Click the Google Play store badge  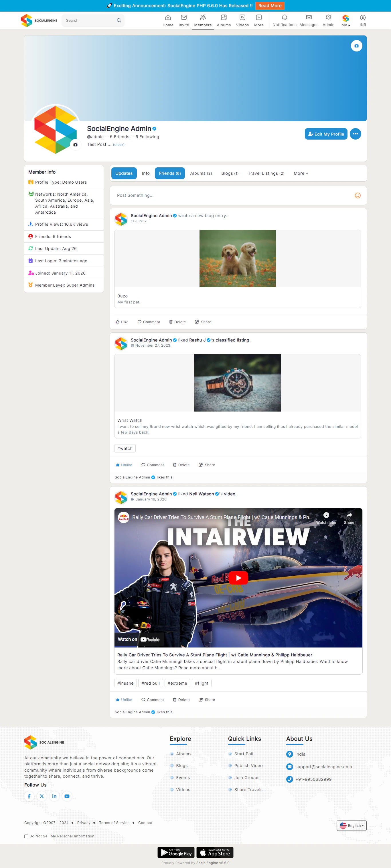[176, 853]
